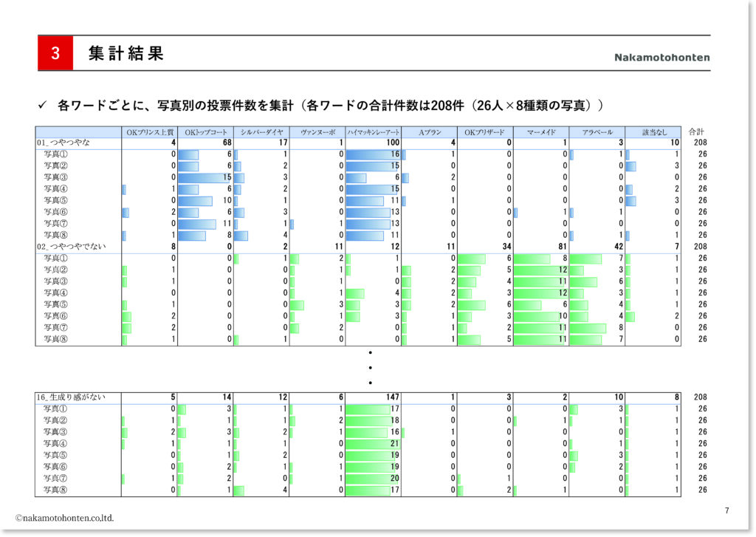Click the ©nakamotohonten.co.,ltd. copyright text
The image size is (756, 537).
pos(65,518)
